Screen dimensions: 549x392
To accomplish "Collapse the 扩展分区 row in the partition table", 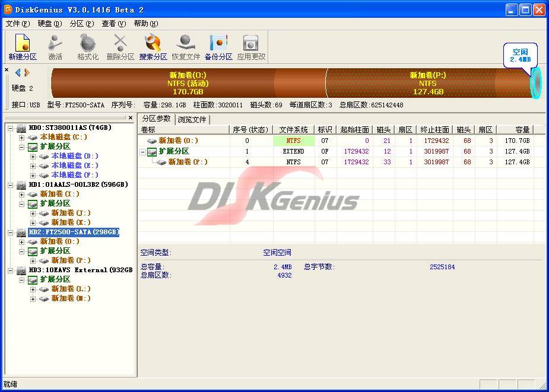I will tap(142, 152).
